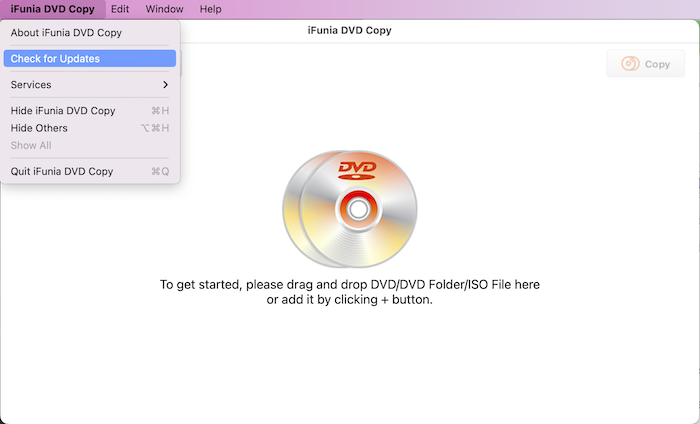The image size is (700, 424).
Task: Select About iFunia DVD Copy
Action: tap(66, 33)
